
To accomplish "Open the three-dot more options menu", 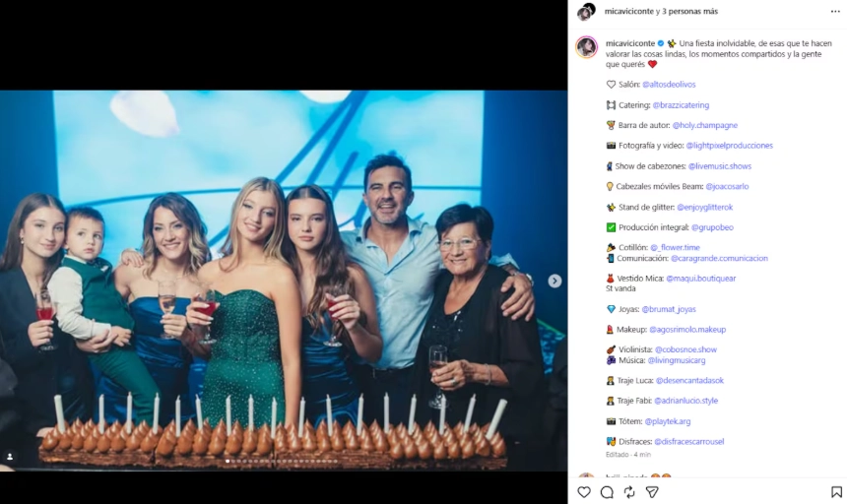I will [835, 12].
